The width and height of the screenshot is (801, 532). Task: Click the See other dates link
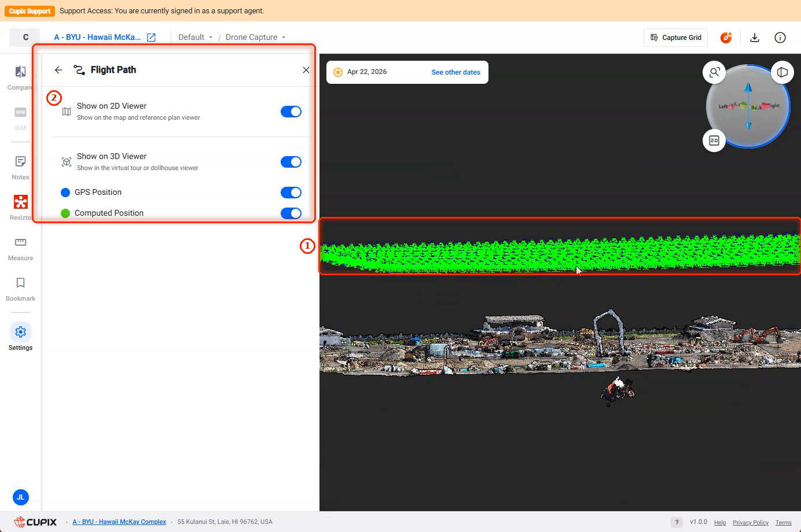[455, 72]
